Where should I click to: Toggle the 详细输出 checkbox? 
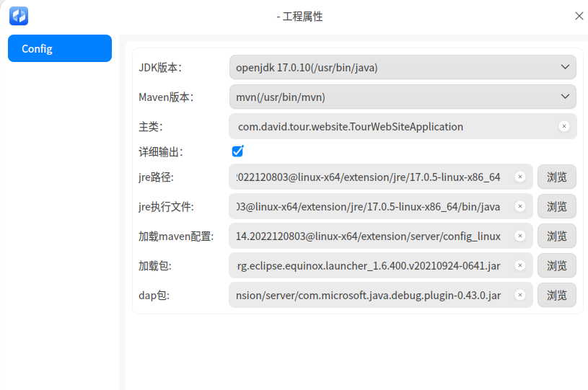coord(238,151)
